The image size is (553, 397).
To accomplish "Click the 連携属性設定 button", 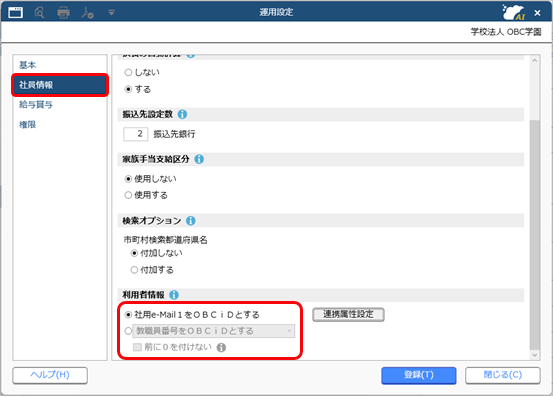I will (x=348, y=314).
